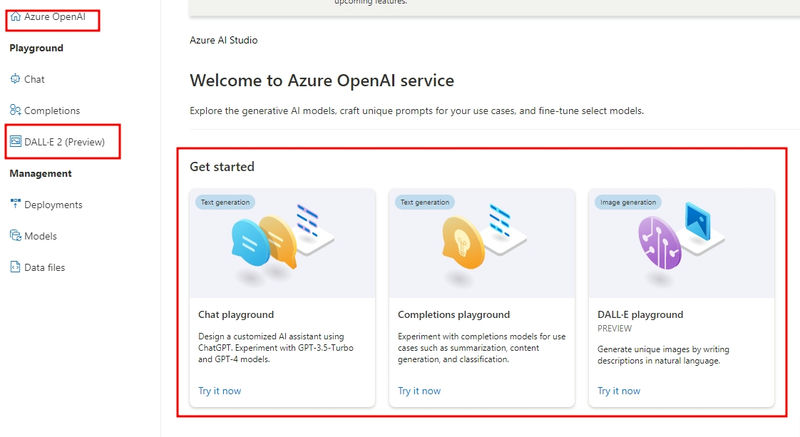Screen dimensions: 800x437
Task: Click the DALL-E 2 image icon
Action: coord(15,142)
